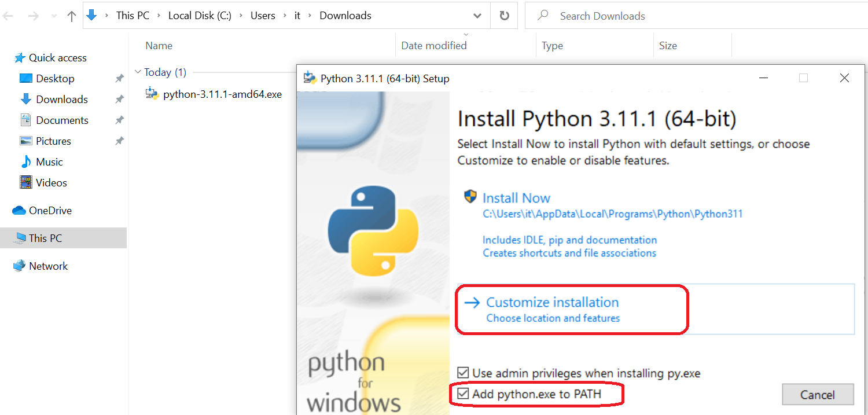Cancel the Python Setup installer
This screenshot has height=415, width=868.
tap(818, 395)
